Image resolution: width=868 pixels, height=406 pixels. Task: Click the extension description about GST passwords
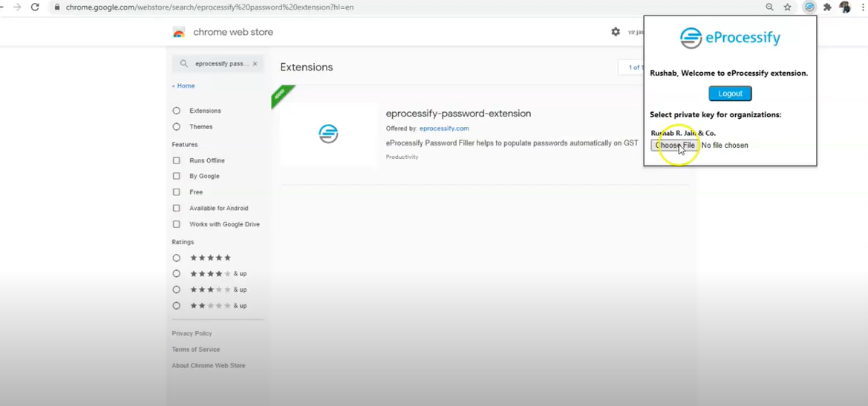[512, 143]
